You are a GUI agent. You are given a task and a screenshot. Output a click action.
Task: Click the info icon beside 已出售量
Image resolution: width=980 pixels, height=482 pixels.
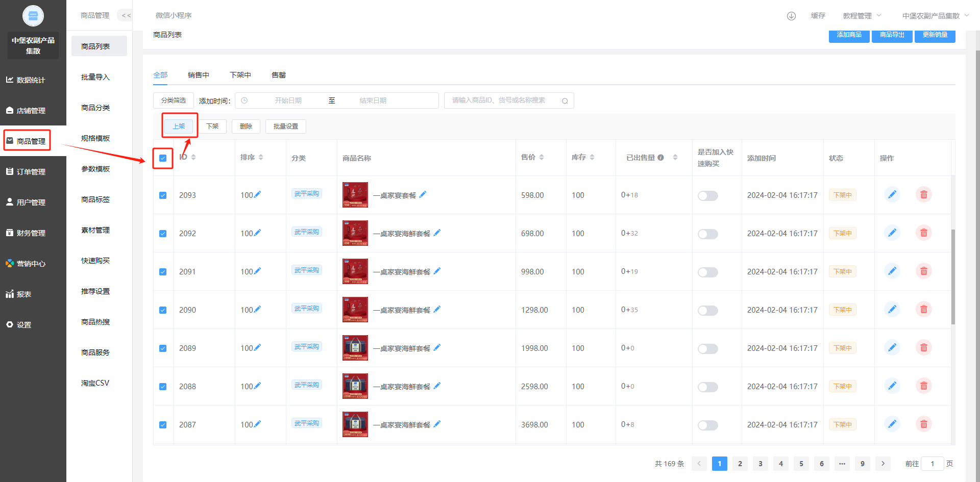point(660,158)
